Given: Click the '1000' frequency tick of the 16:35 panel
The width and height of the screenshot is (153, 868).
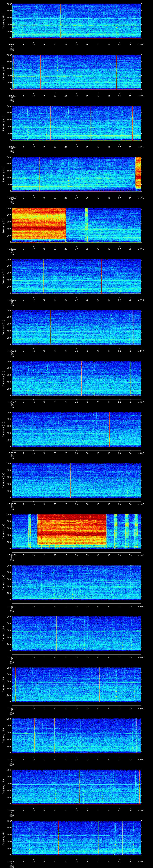Looking at the screenshot, I should point(8,208).
